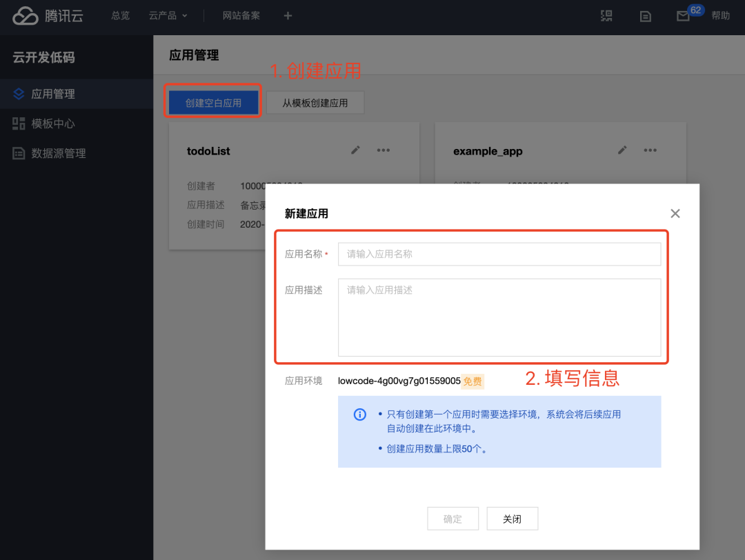This screenshot has height=560, width=745.
Task: Click the 应用管理 layers icon
Action: pyautogui.click(x=19, y=94)
